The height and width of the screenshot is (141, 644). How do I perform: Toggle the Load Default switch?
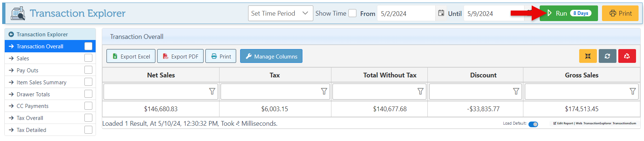[533, 124]
